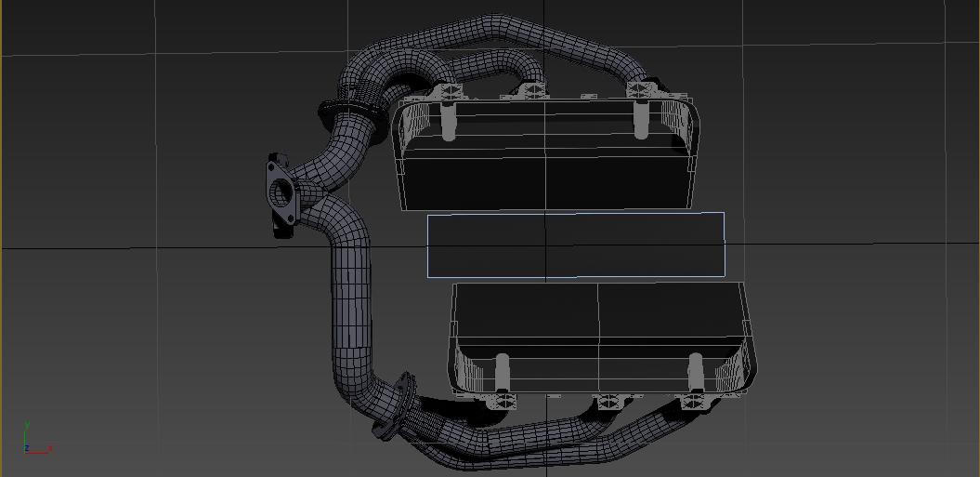
Task: Select the highlighted center rectangular box object
Action: (575, 245)
